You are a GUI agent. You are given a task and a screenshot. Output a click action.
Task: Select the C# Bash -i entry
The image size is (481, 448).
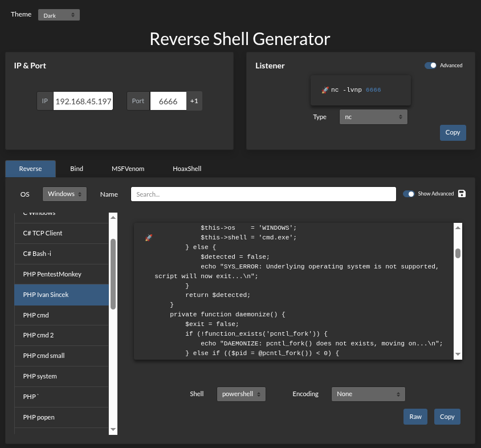[62, 254]
